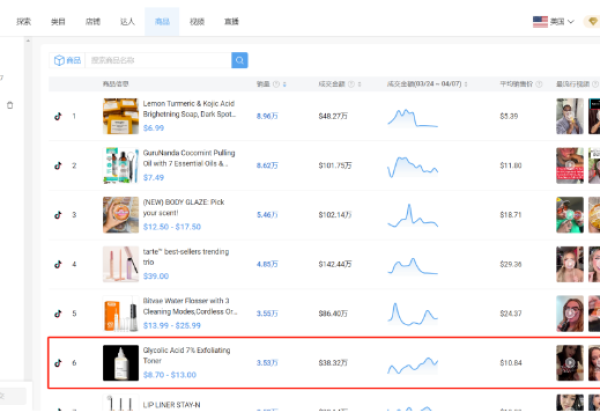Click Lemon Turmeric soap product thumbnail
Screen dimensions: 600x420
tap(121, 116)
